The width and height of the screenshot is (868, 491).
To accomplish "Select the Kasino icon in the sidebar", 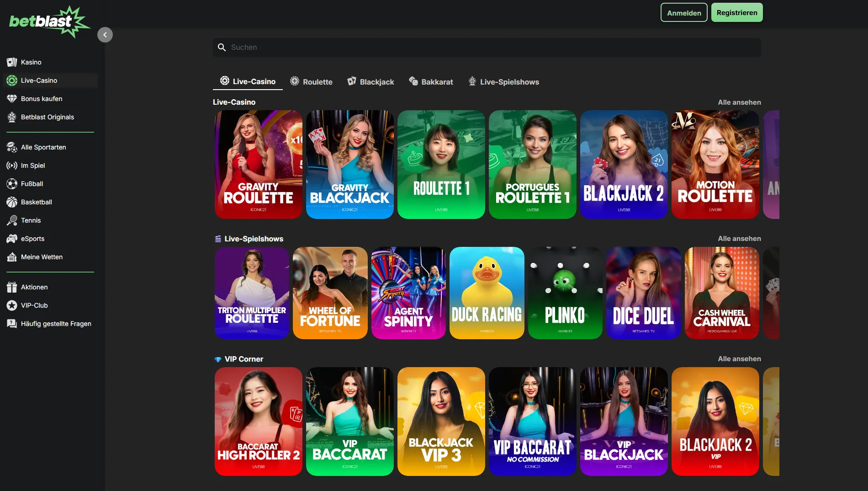I will point(11,62).
